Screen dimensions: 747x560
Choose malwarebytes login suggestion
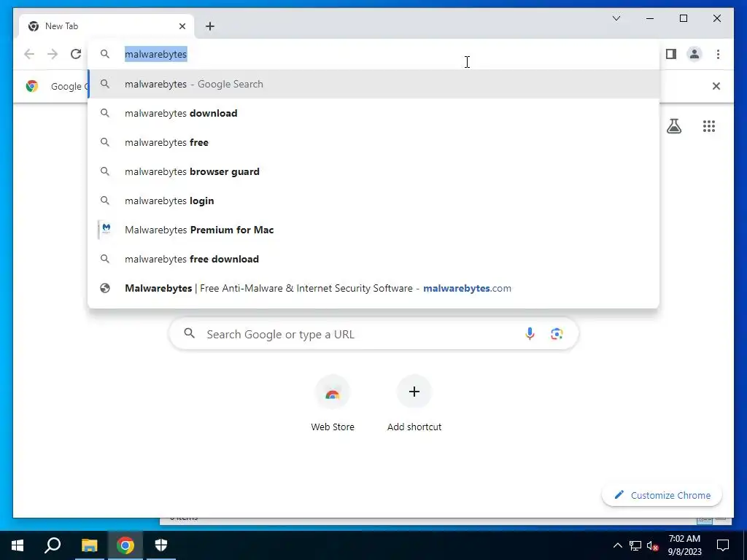[373, 201]
